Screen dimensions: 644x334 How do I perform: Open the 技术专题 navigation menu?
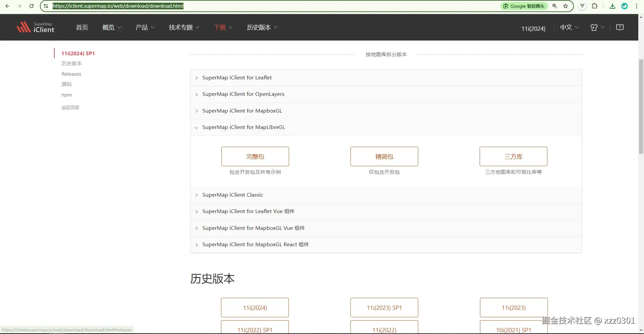click(x=184, y=27)
